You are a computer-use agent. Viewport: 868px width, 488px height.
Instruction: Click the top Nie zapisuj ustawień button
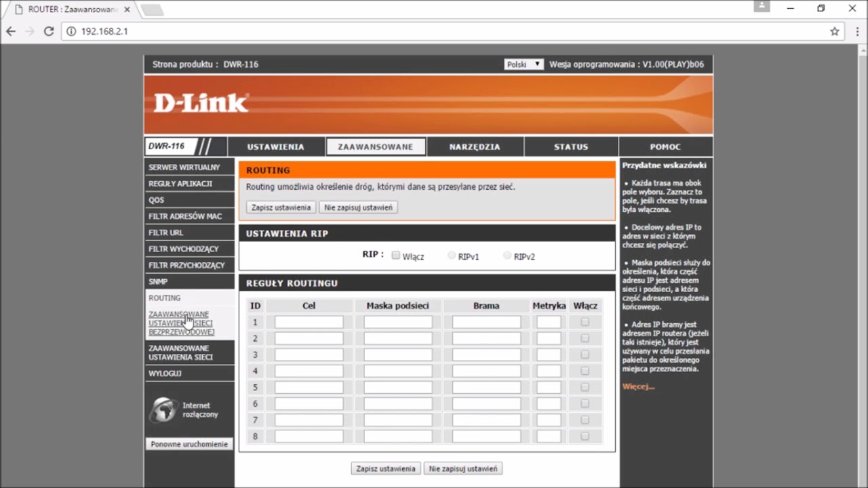(x=358, y=207)
